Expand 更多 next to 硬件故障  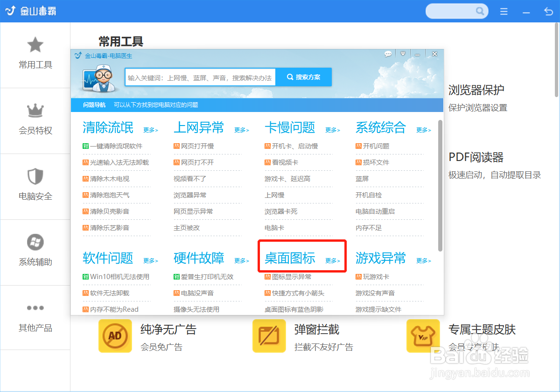coord(242,261)
